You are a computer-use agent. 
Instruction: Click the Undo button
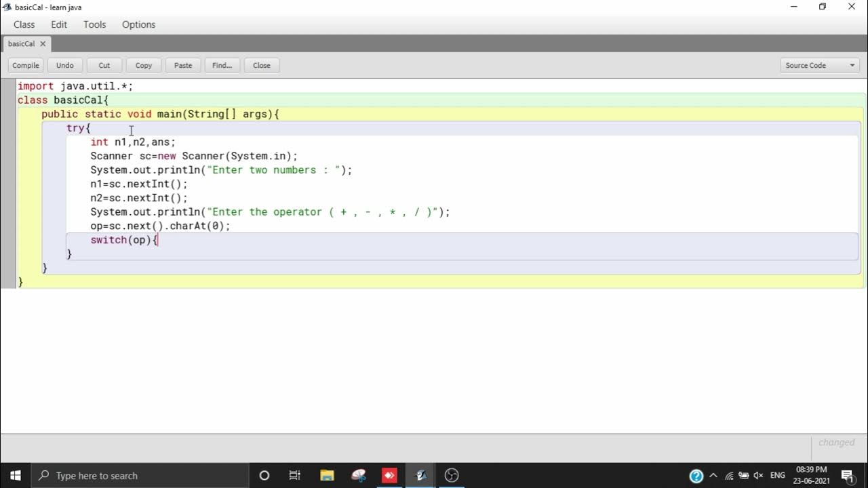(65, 65)
